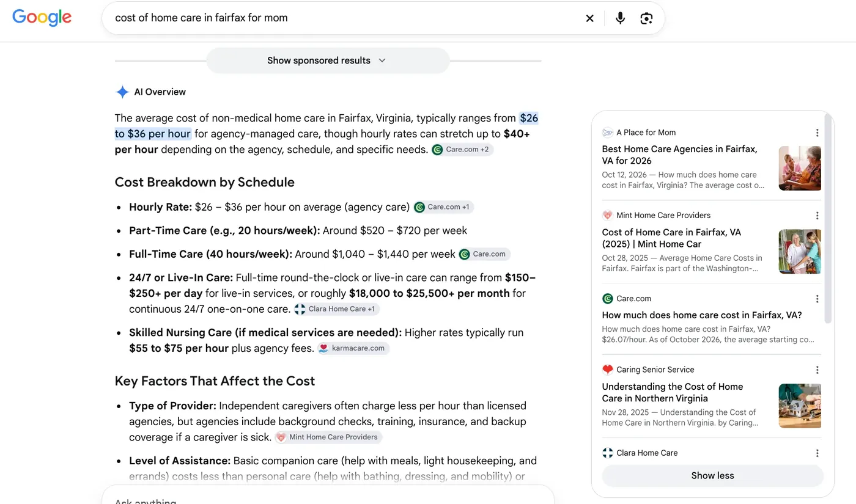Image resolution: width=856 pixels, height=504 pixels.
Task: Open the three-dot menu for Clara Home Care result
Action: coord(817,453)
